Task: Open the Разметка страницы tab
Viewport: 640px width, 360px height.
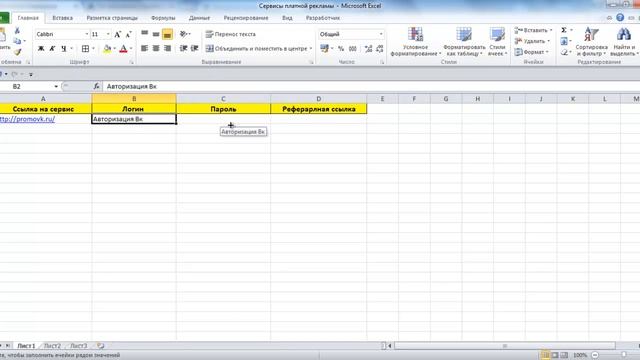Action: (112, 18)
